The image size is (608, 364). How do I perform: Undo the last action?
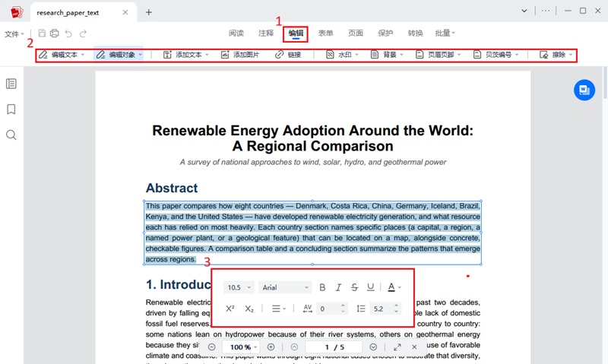pos(68,33)
